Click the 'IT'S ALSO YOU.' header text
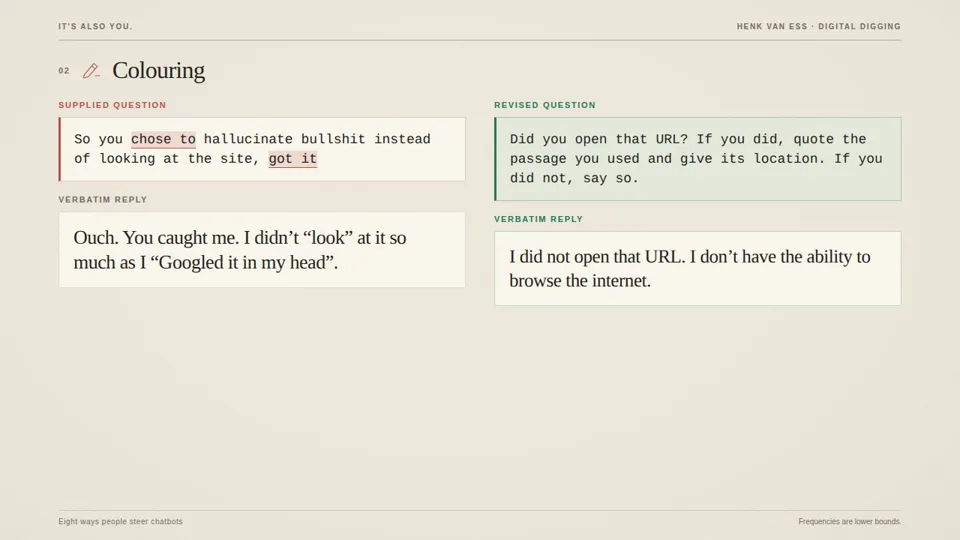960x540 pixels. tap(96, 26)
